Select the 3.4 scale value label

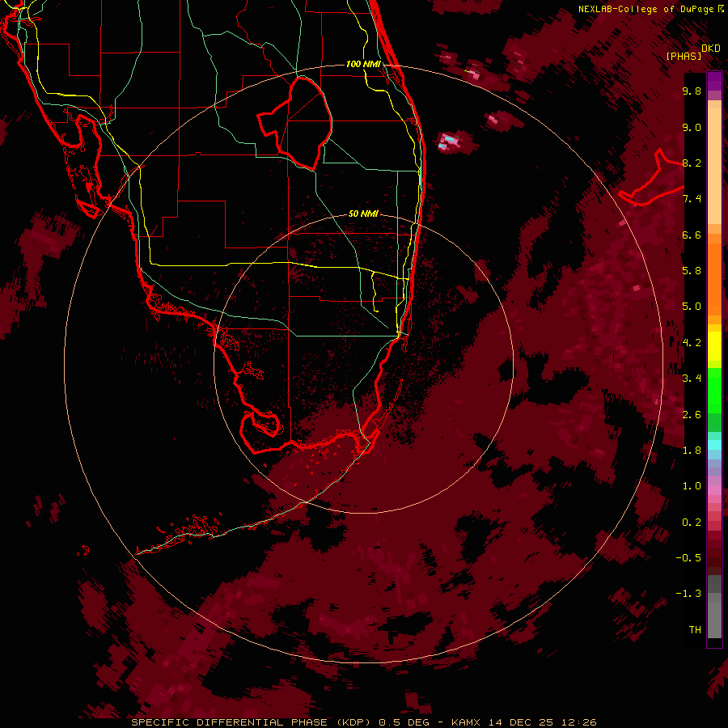[x=692, y=379]
